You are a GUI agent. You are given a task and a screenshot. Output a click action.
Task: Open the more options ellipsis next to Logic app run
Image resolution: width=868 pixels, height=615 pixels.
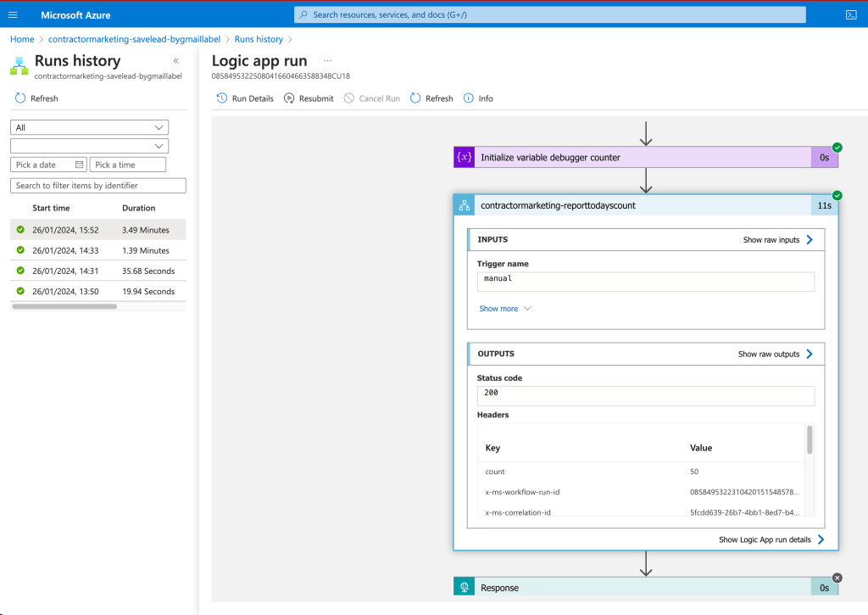point(328,60)
